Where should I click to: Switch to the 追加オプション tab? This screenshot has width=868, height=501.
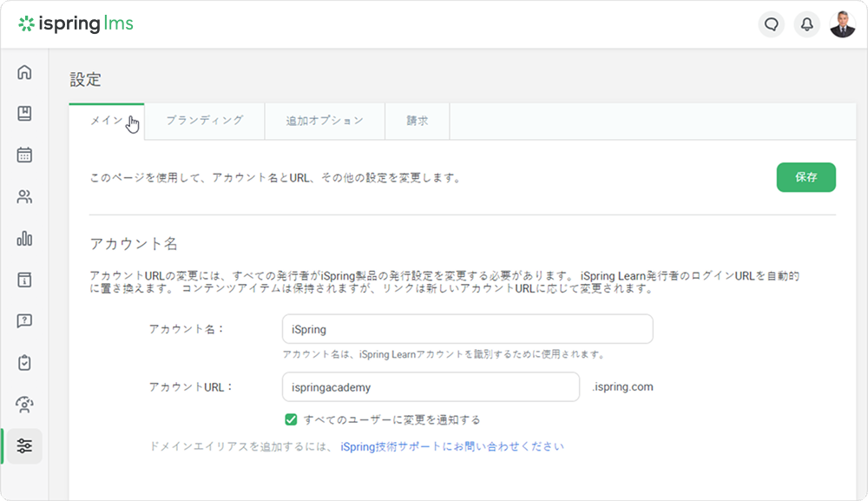tap(325, 122)
